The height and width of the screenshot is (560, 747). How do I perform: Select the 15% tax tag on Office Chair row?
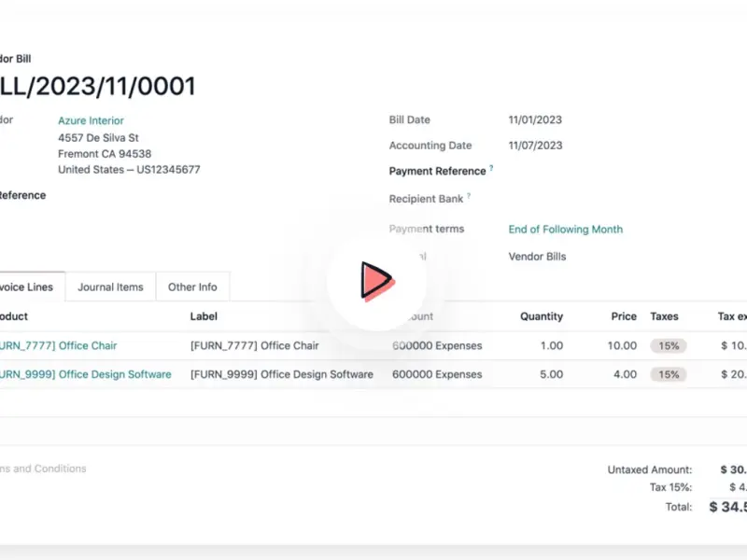(x=668, y=345)
